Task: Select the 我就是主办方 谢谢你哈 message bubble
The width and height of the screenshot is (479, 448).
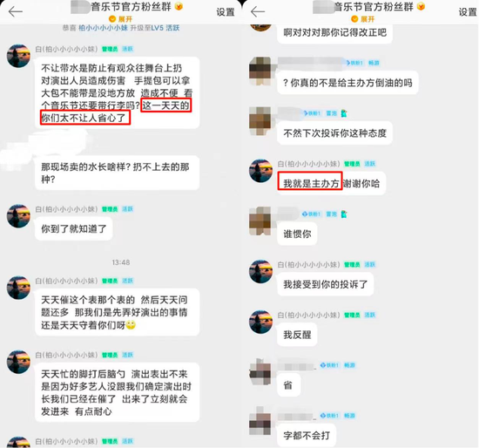Action: pos(332,184)
